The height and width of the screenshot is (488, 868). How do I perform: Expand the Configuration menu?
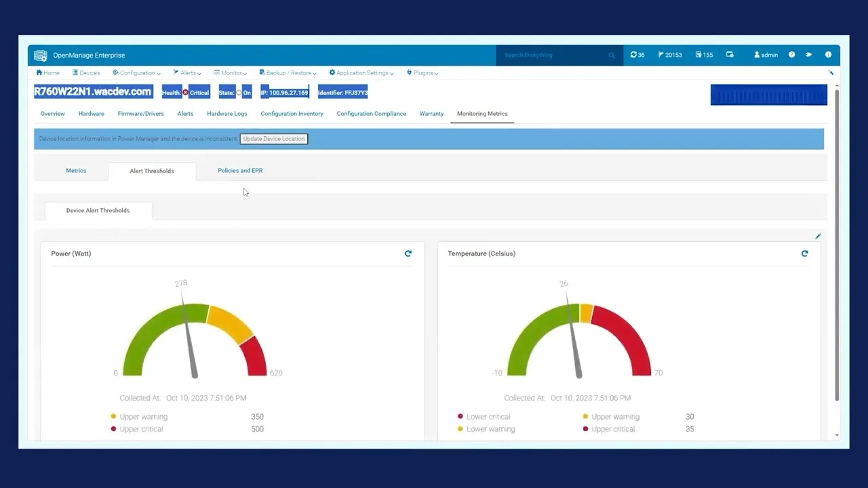(137, 73)
